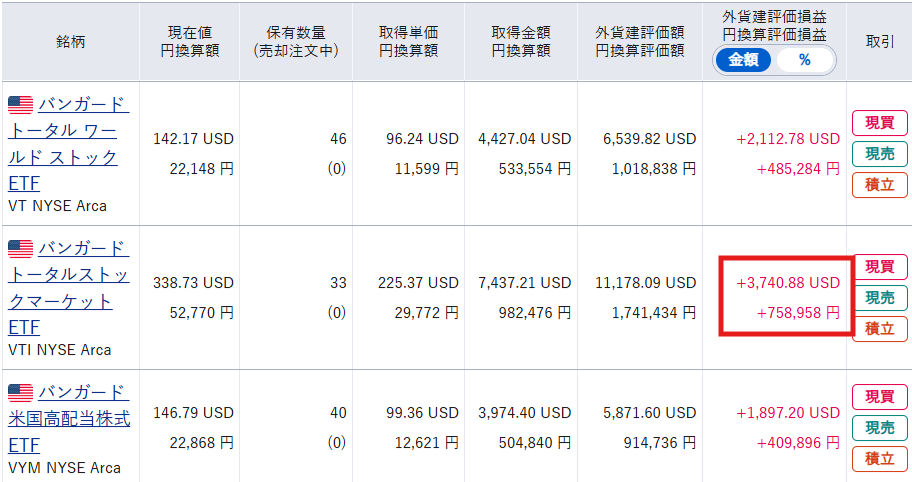Viewport: 912px width, 482px height.
Task: Click the 銘柄 column header
Action: (70, 41)
